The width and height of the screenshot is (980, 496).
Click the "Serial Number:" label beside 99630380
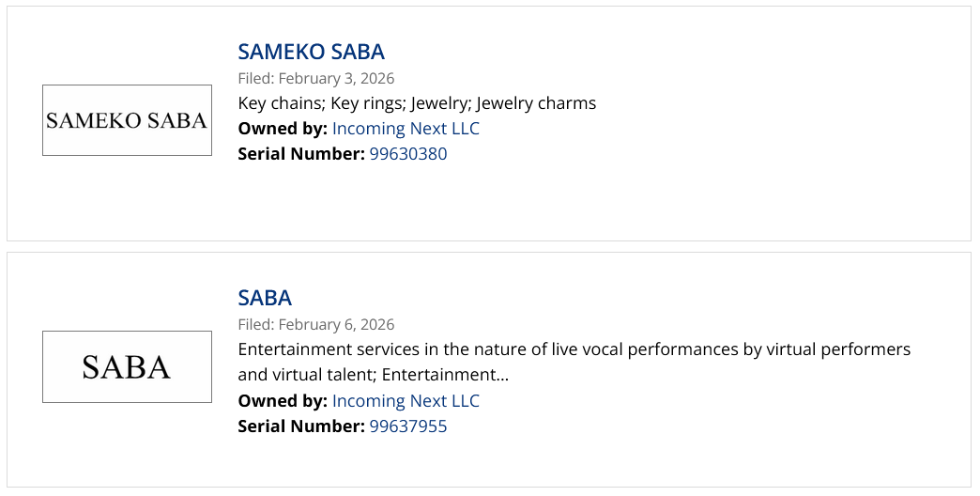(x=300, y=154)
